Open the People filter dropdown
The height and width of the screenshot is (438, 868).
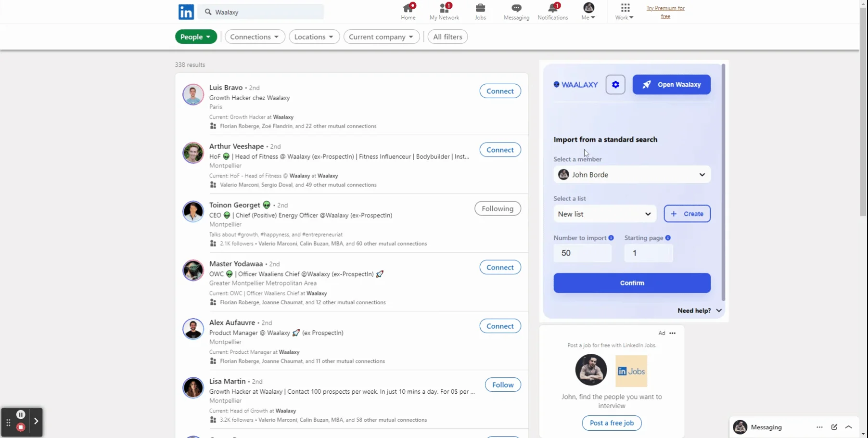[196, 37]
